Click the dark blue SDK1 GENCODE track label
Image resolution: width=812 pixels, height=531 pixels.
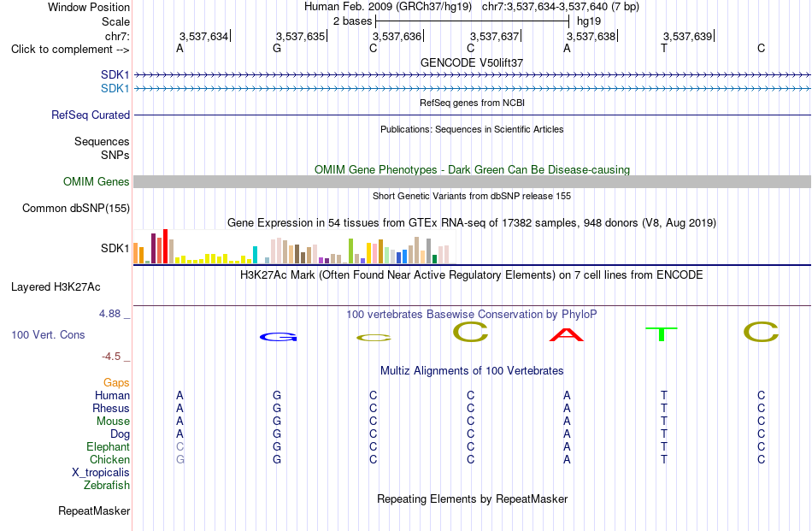(115, 75)
